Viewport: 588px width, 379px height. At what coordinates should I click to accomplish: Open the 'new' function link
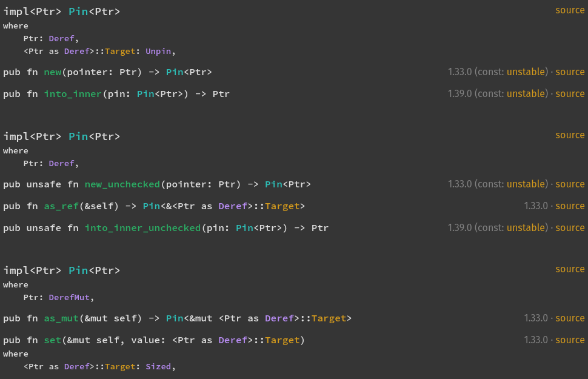(x=52, y=72)
